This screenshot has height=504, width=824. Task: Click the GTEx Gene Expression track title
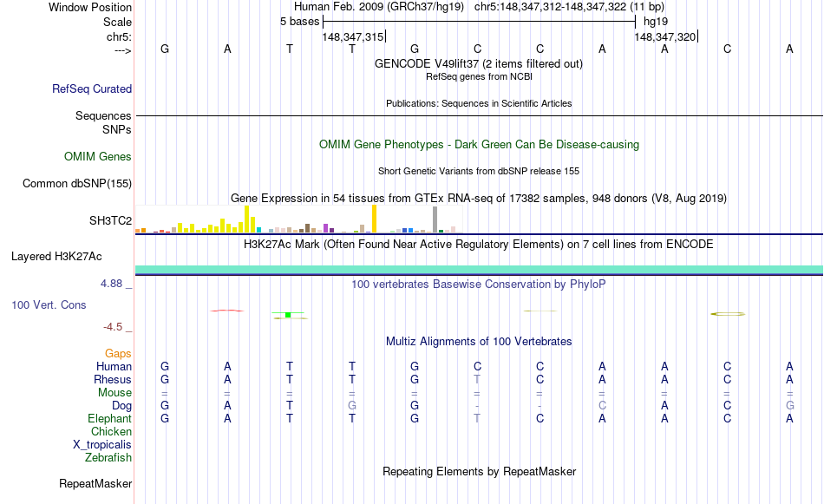pyautogui.click(x=479, y=198)
